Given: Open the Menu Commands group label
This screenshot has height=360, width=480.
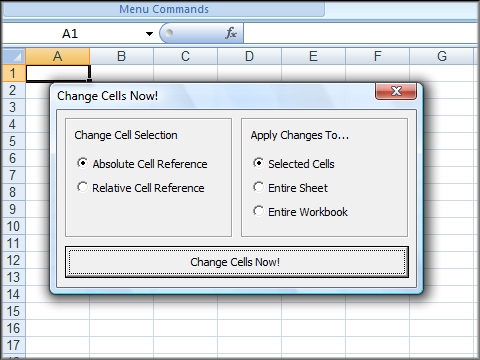Looking at the screenshot, I should point(164,9).
